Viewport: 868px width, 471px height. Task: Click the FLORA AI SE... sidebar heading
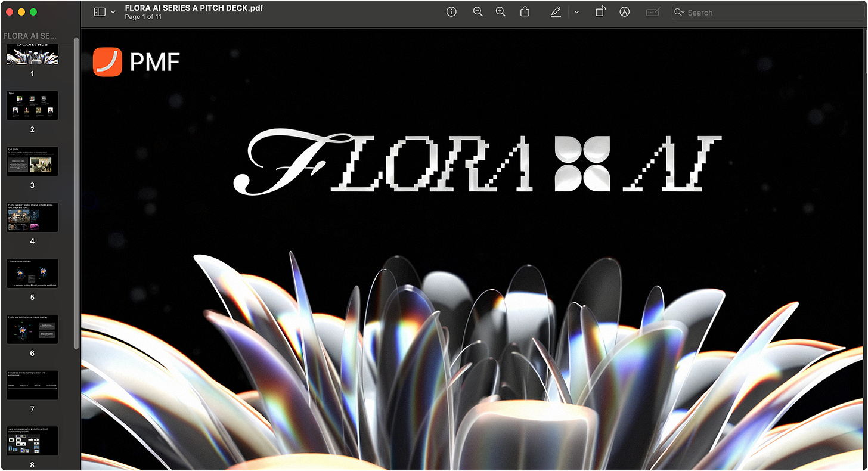coord(30,36)
